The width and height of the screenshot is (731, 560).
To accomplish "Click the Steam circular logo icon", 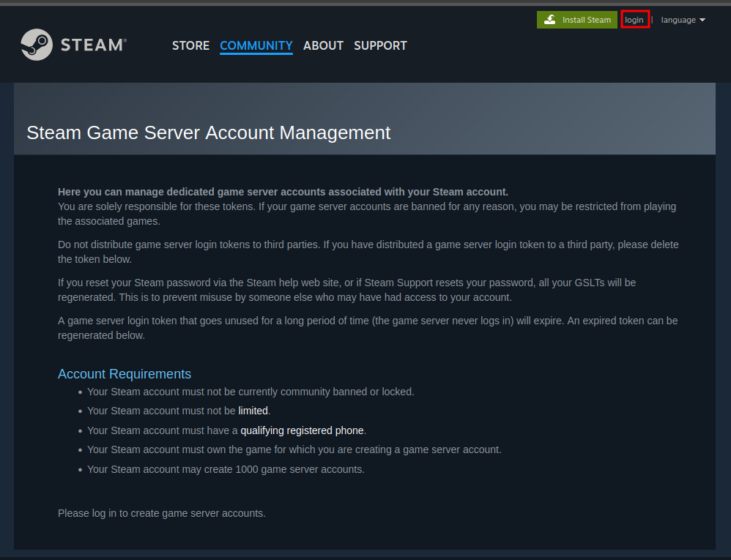I will tap(36, 45).
